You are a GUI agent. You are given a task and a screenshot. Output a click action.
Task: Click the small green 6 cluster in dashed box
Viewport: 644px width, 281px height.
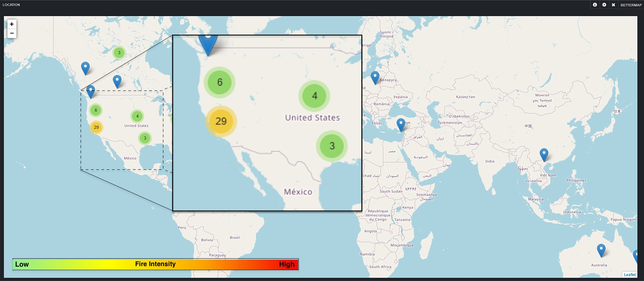[x=96, y=110]
